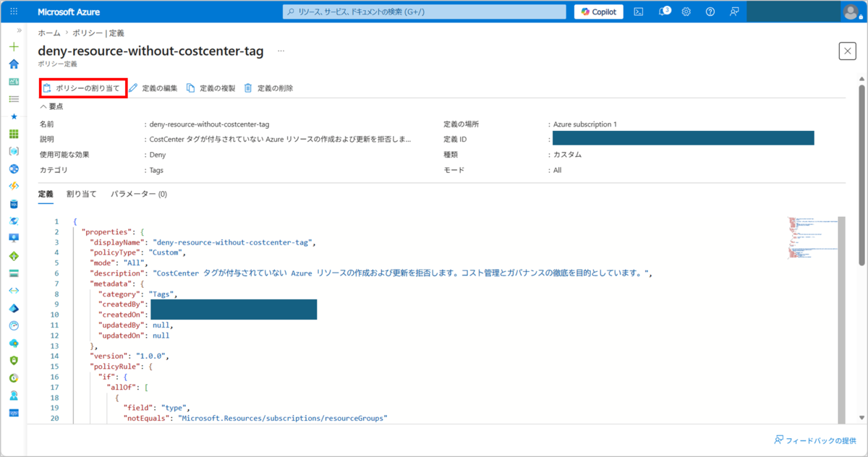Screen dimensions: 868x457
Task: Click the Microsoft Azure home title
Action: [x=69, y=12]
